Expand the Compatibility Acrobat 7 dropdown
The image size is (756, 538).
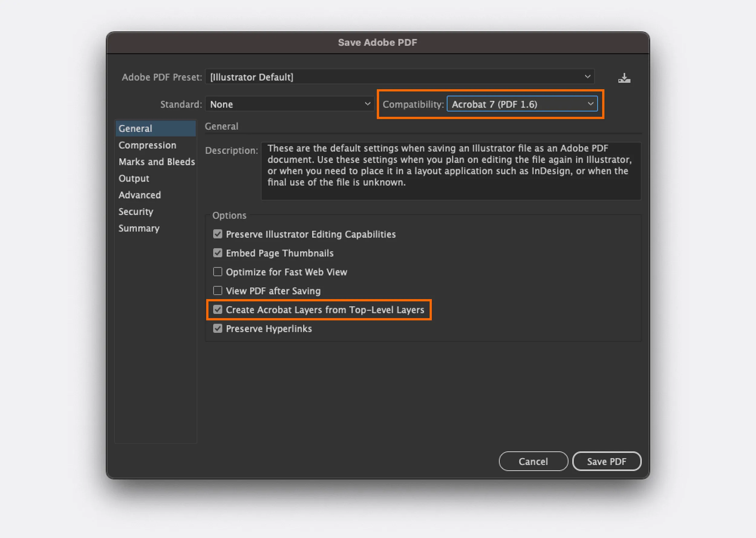(522, 104)
